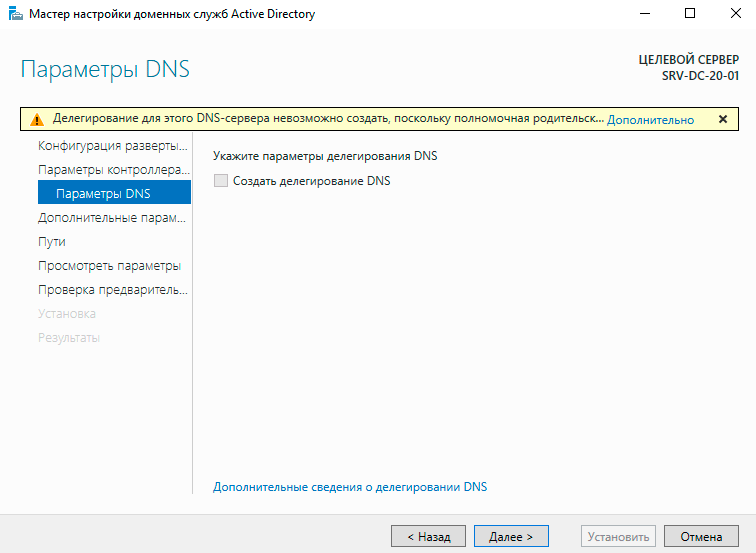Maximize the wizard window

click(x=690, y=13)
